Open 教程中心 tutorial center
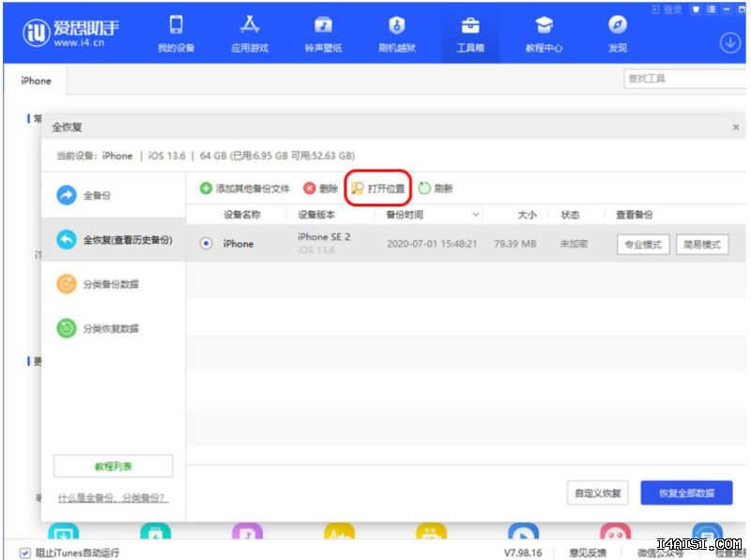The width and height of the screenshot is (751, 560). click(544, 34)
